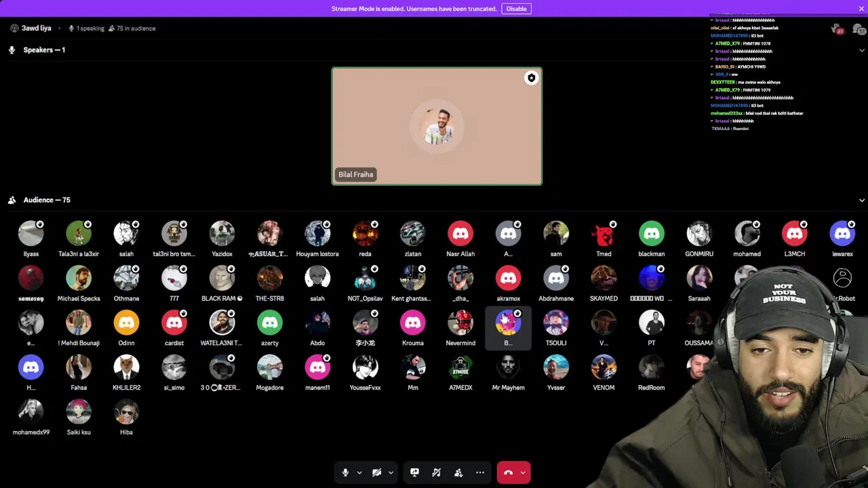
Task: Open A7MEDX's avatar
Action: 460,367
